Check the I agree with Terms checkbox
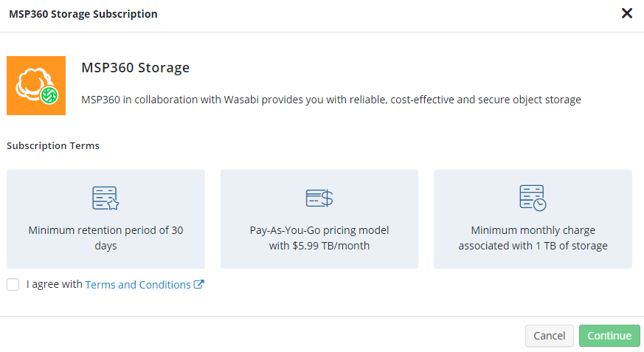This screenshot has width=644, height=352. coord(13,284)
